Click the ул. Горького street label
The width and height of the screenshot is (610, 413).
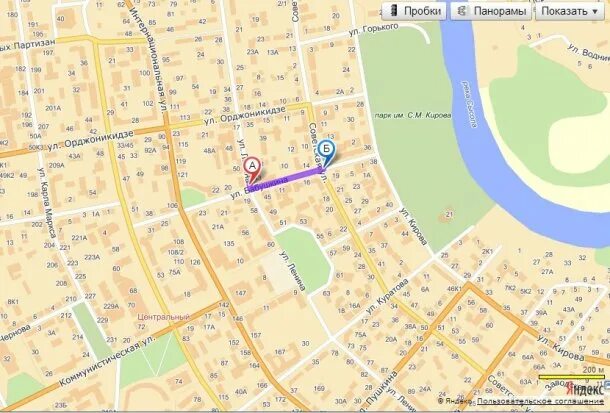[x=373, y=29]
